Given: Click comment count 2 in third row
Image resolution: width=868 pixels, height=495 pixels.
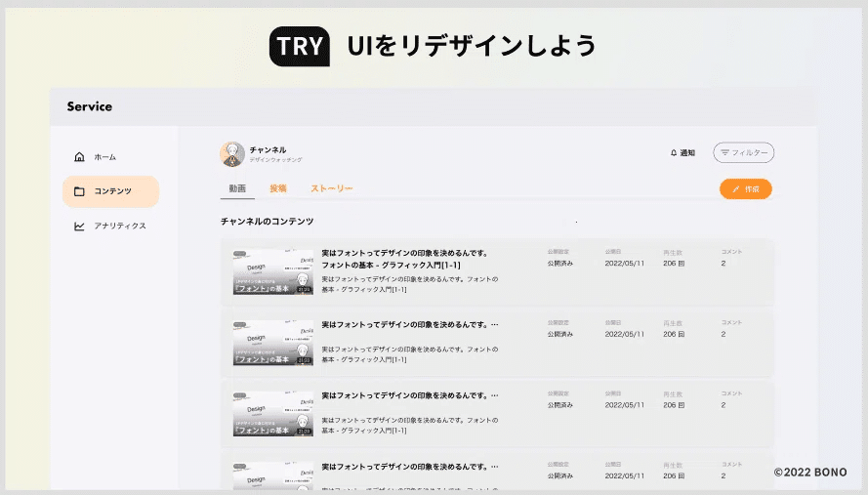Looking at the screenshot, I should coord(723,405).
